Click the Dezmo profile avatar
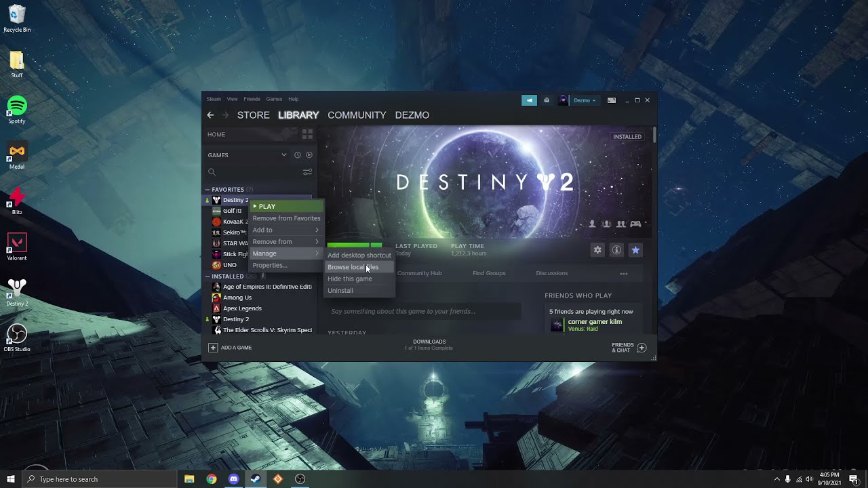This screenshot has height=488, width=868. click(x=563, y=100)
